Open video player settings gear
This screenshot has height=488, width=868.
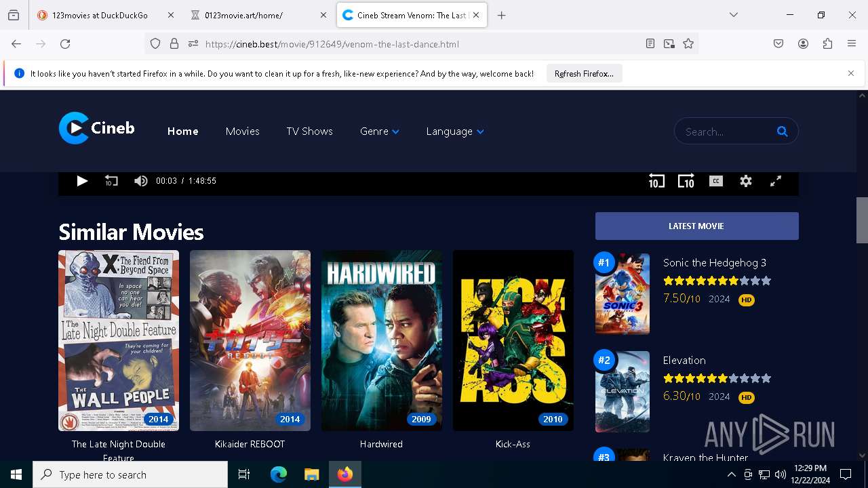(746, 181)
